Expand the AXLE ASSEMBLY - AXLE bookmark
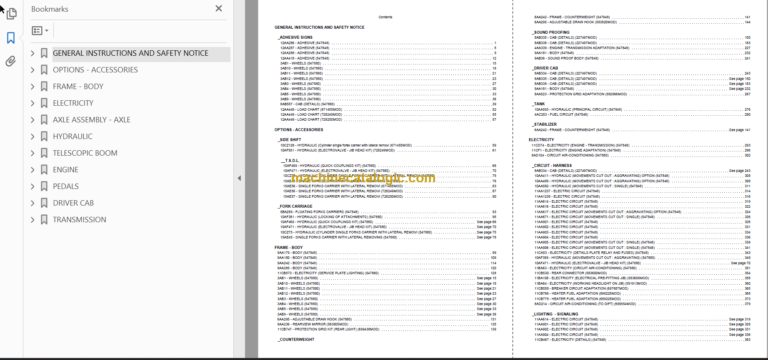 [33, 120]
